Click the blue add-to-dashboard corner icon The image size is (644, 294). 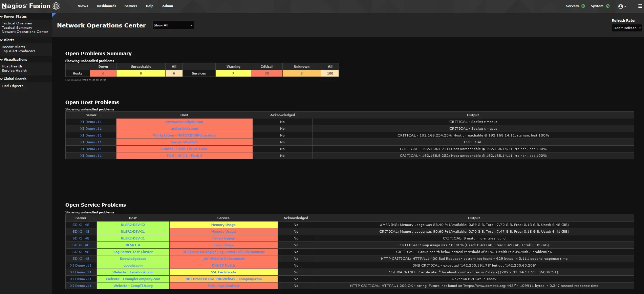pyautogui.click(x=53, y=15)
